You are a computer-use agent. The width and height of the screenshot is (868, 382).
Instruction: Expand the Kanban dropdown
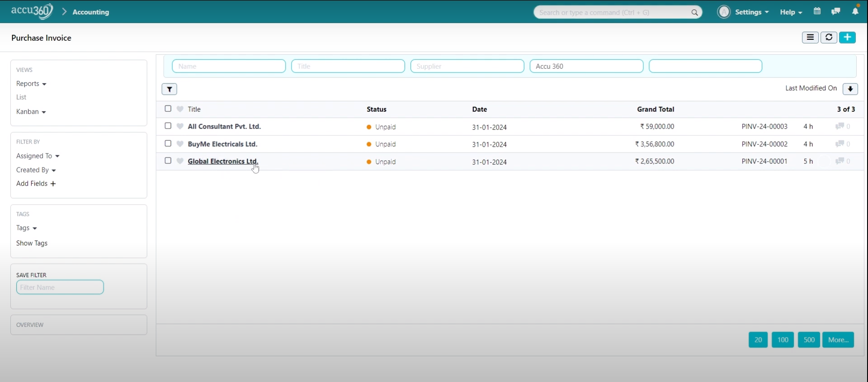tap(31, 112)
